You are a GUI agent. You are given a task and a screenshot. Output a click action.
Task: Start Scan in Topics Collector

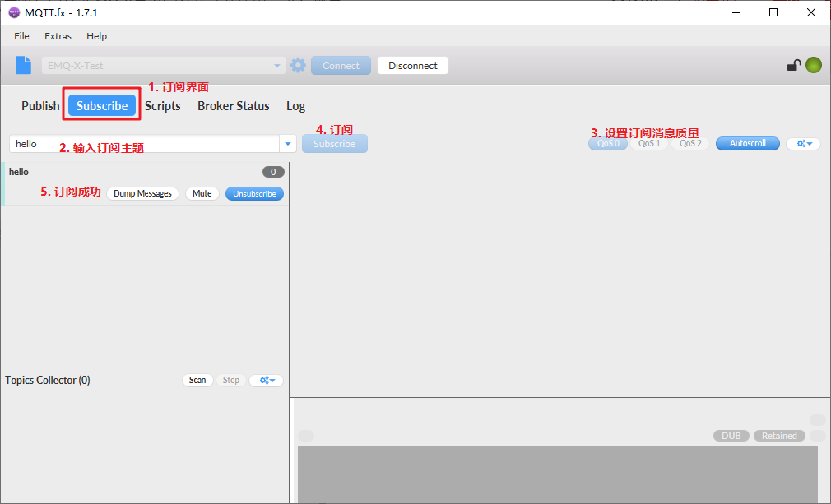click(197, 380)
